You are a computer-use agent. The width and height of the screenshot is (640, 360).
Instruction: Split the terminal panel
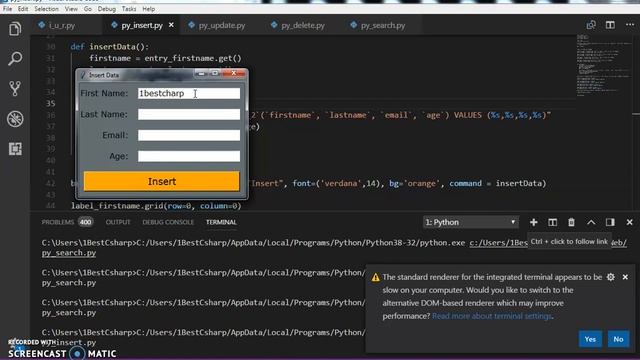tap(552, 222)
